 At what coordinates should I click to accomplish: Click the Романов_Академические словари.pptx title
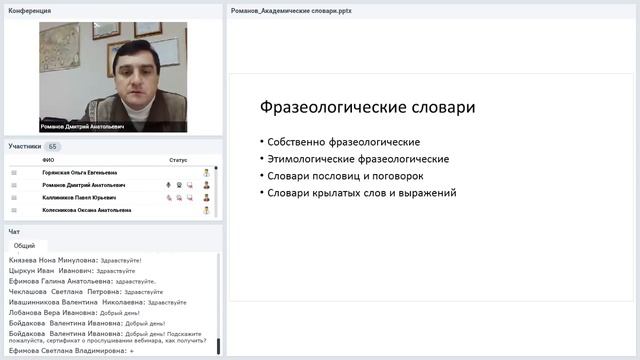pyautogui.click(x=291, y=11)
